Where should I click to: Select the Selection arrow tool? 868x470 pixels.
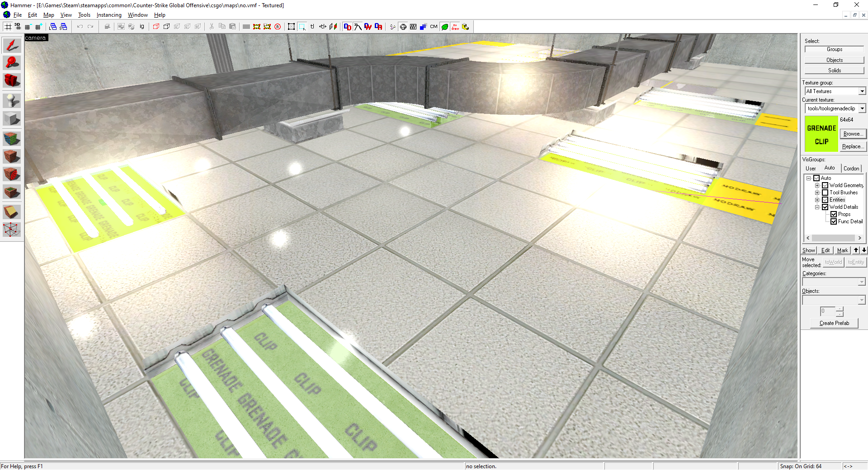click(x=12, y=45)
